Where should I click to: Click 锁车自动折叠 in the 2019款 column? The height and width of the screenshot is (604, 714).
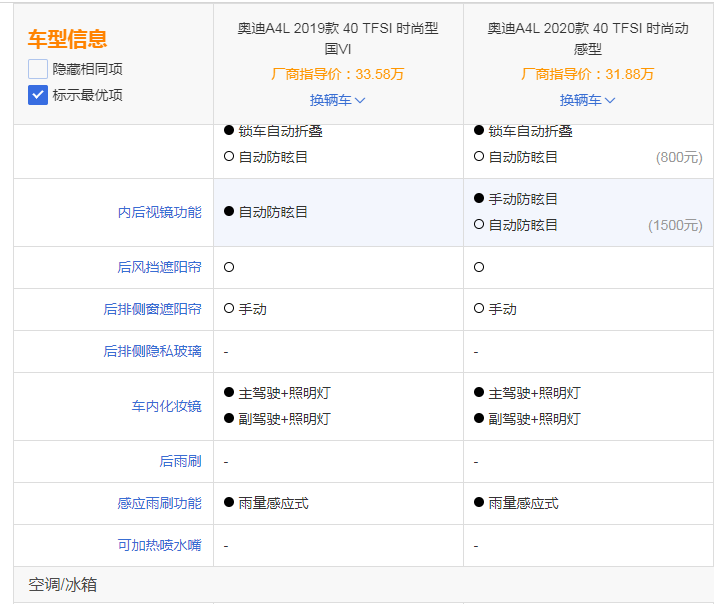pos(280,131)
